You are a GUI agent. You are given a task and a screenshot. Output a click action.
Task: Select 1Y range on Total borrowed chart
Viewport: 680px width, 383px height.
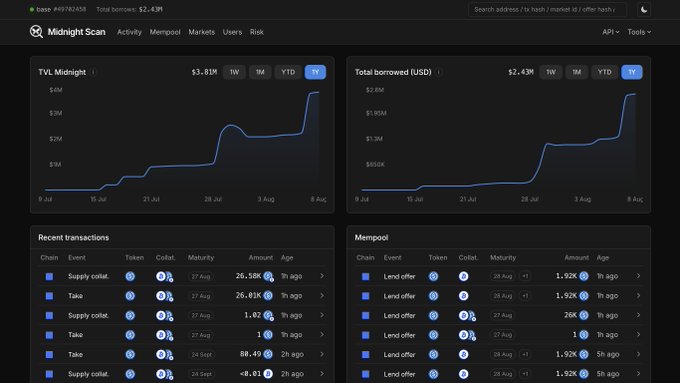pos(632,72)
